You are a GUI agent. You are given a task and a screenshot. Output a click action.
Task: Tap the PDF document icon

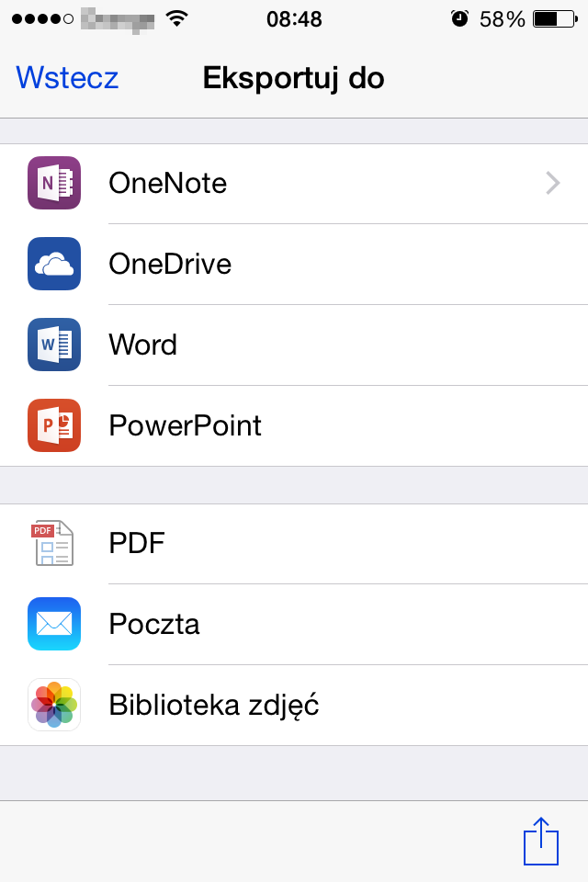tap(52, 543)
